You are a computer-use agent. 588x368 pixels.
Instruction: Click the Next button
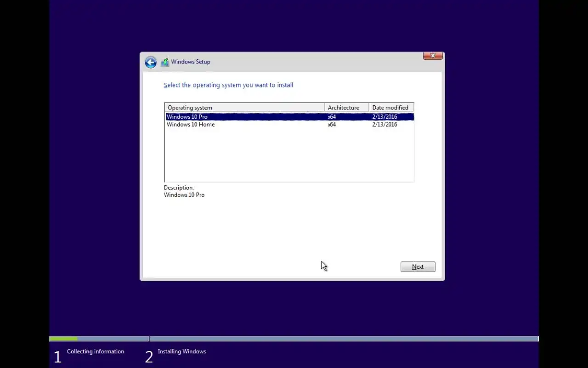418,267
